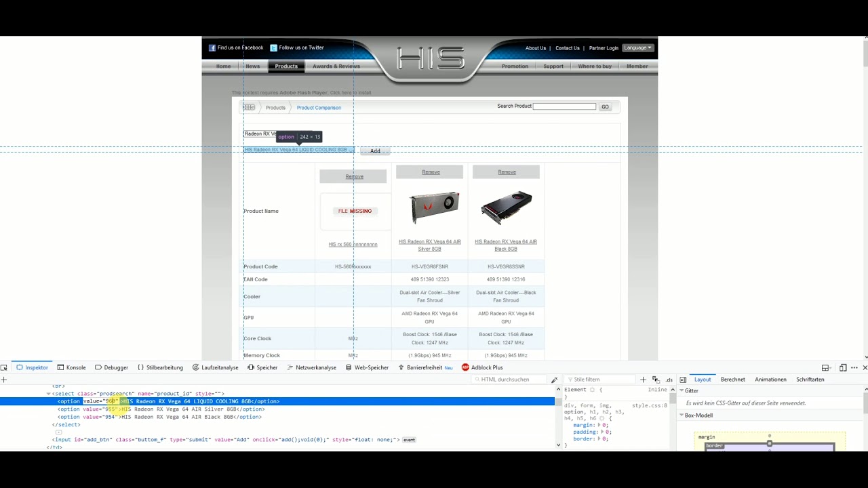Add a new CSS rule with plus icon

coord(643,380)
